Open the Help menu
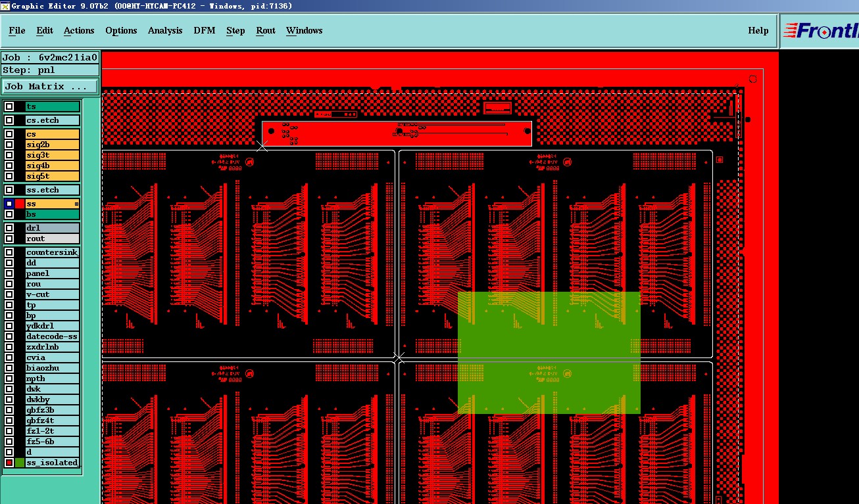Image resolution: width=859 pixels, height=504 pixels. (758, 30)
